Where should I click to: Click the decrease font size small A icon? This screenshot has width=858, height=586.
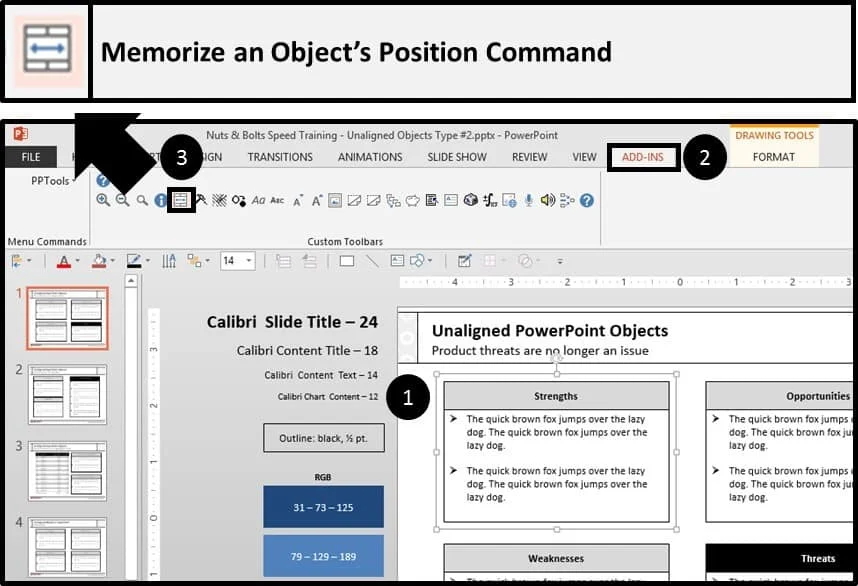297,201
